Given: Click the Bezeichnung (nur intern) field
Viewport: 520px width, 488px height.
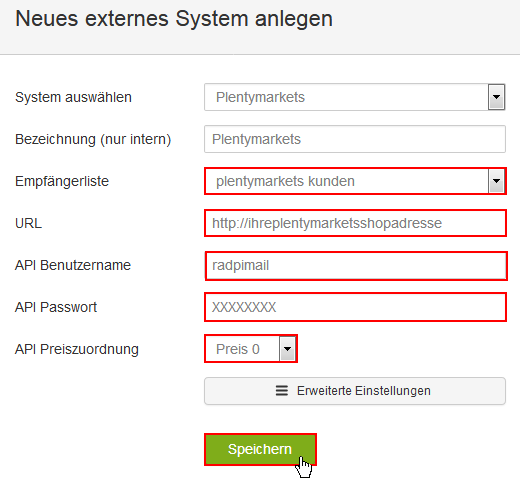Looking at the screenshot, I should [355, 139].
